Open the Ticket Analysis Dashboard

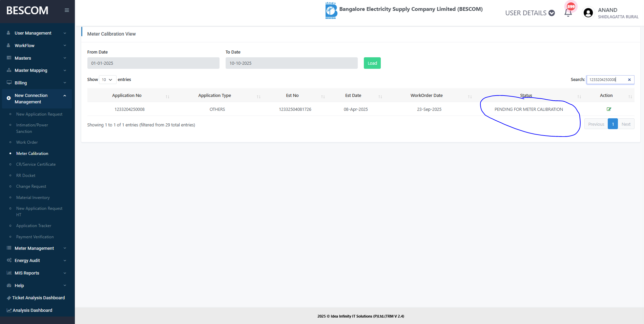coord(38,298)
